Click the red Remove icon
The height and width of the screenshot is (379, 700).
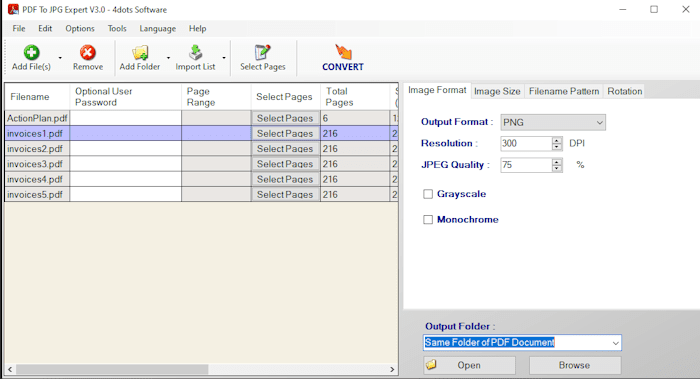[88, 53]
